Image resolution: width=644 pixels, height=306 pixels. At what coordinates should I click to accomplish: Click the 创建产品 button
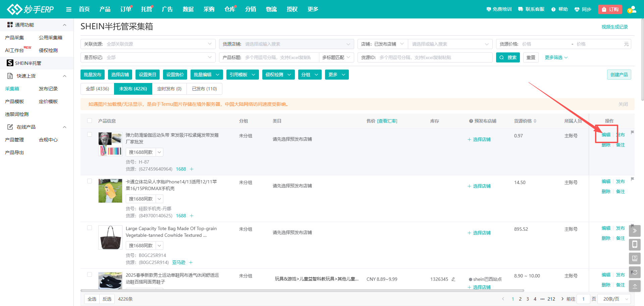click(619, 75)
